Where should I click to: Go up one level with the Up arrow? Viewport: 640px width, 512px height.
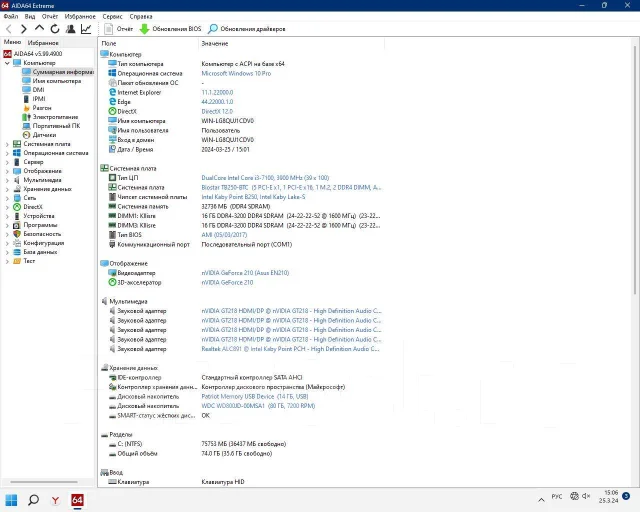(39, 28)
